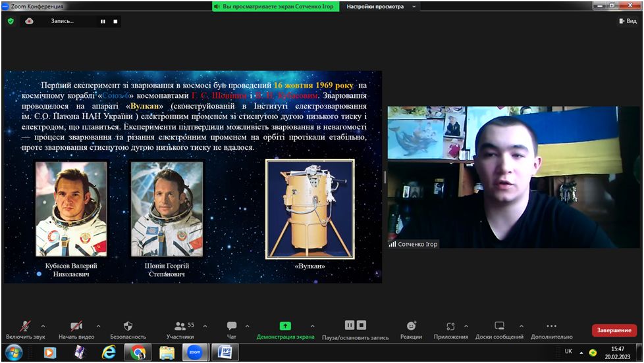Open Google Chrome from the taskbar
Viewport: 644px width, 363px height.
click(138, 352)
